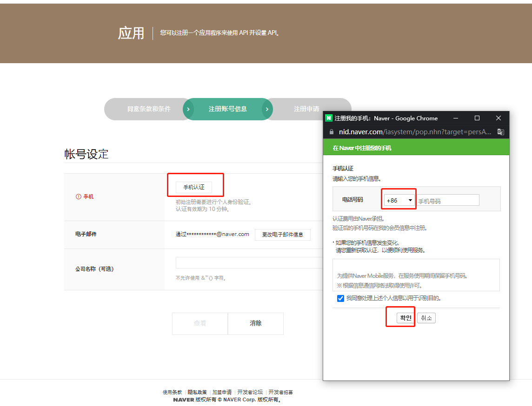Click the arrow icon after 同意条款和条件 step
The height and width of the screenshot is (406, 532).
coord(188,109)
